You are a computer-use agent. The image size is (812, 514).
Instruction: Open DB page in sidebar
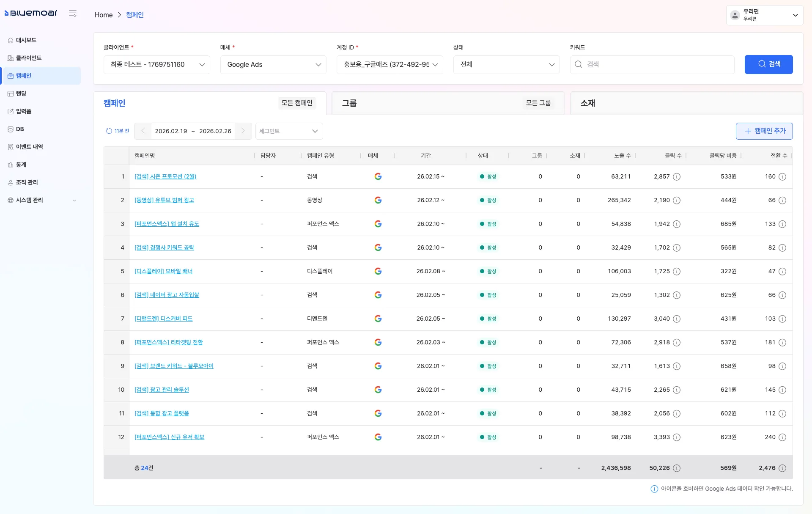click(20, 129)
